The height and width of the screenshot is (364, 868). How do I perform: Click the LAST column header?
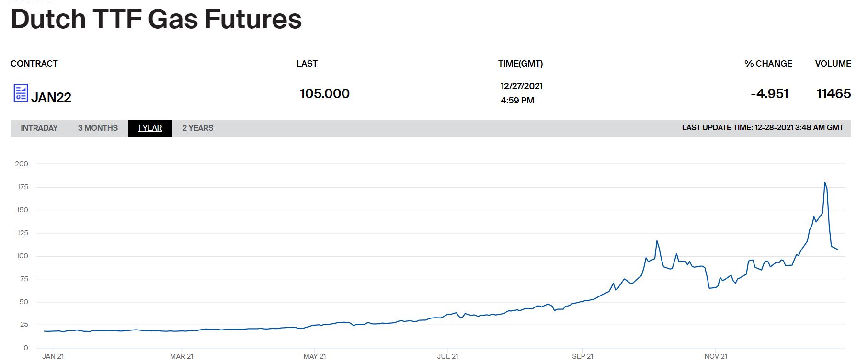(x=307, y=64)
